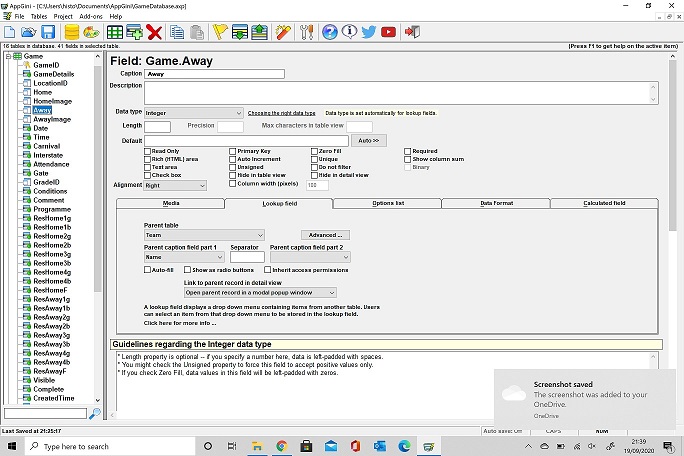684x456 pixels.
Task: Check the Auto-fill checkbox
Action: [x=147, y=270]
